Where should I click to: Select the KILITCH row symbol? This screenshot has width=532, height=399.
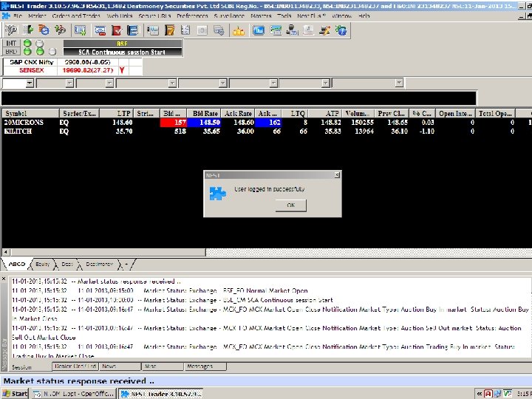[18, 132]
